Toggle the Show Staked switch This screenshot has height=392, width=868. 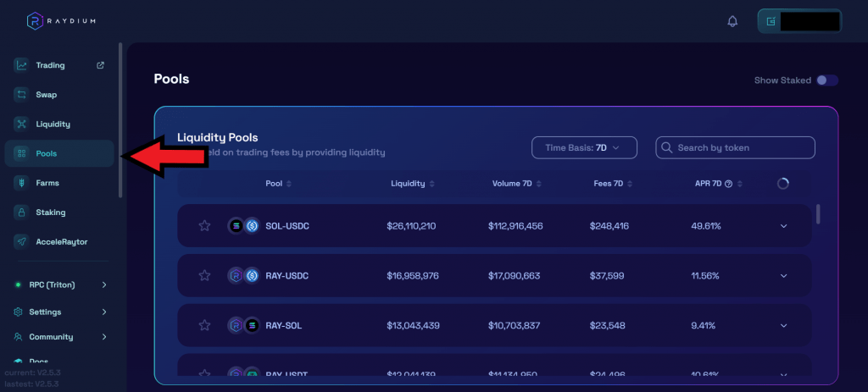tap(826, 80)
